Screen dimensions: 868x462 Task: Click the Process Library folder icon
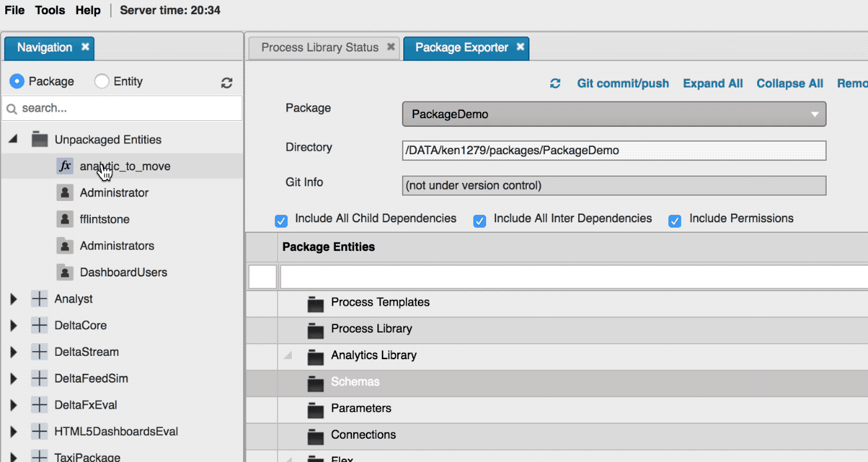coord(315,330)
